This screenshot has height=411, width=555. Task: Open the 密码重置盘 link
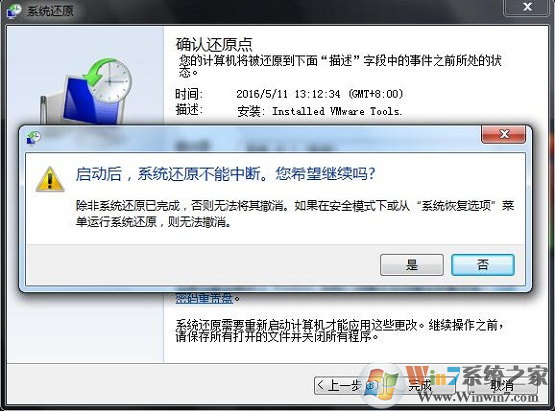click(x=204, y=298)
